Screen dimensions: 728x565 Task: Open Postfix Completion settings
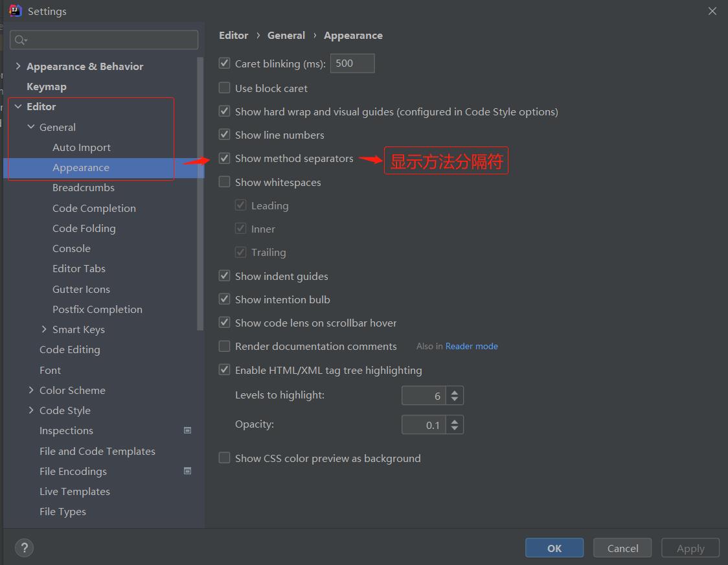pos(98,309)
